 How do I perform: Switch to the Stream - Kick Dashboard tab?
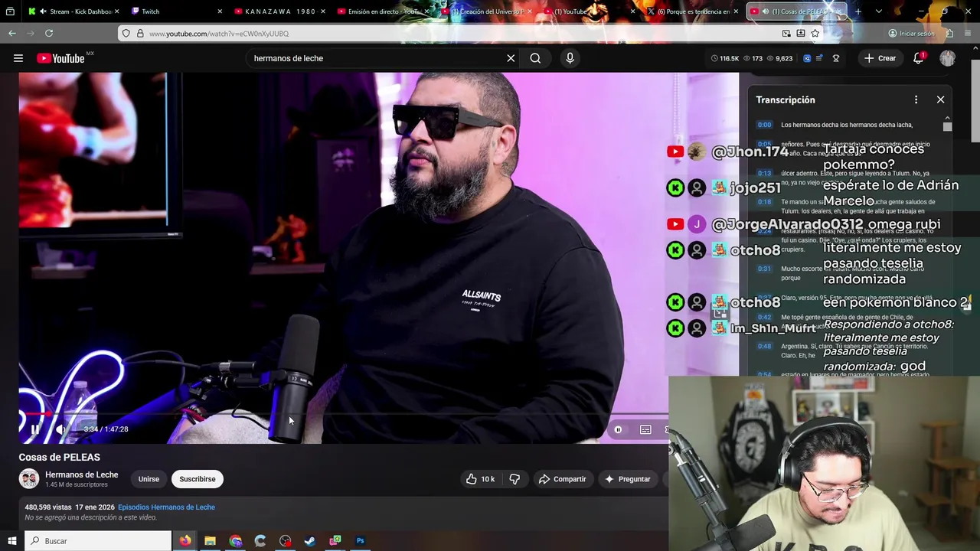click(x=74, y=11)
